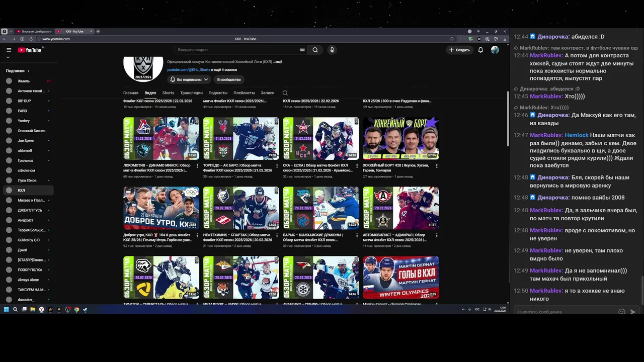Switch to the Плейлисты channel tab
This screenshot has width=644, height=362.
(244, 93)
